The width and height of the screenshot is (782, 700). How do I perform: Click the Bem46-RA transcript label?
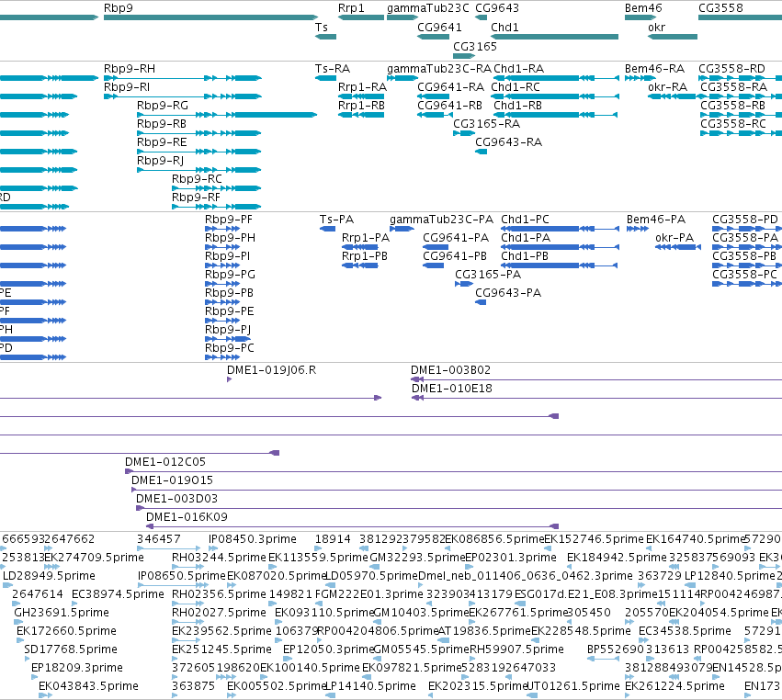click(655, 69)
